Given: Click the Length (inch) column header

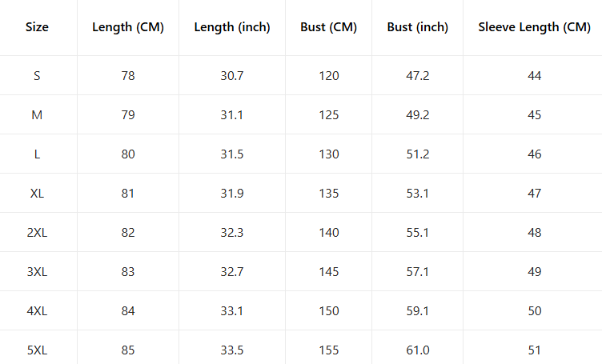Looking at the screenshot, I should (232, 27).
